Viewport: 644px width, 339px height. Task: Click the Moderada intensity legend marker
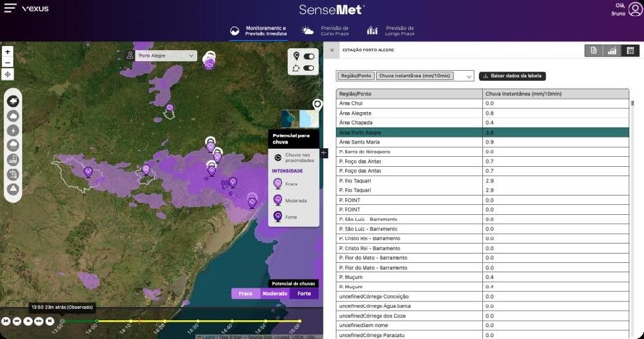[278, 200]
